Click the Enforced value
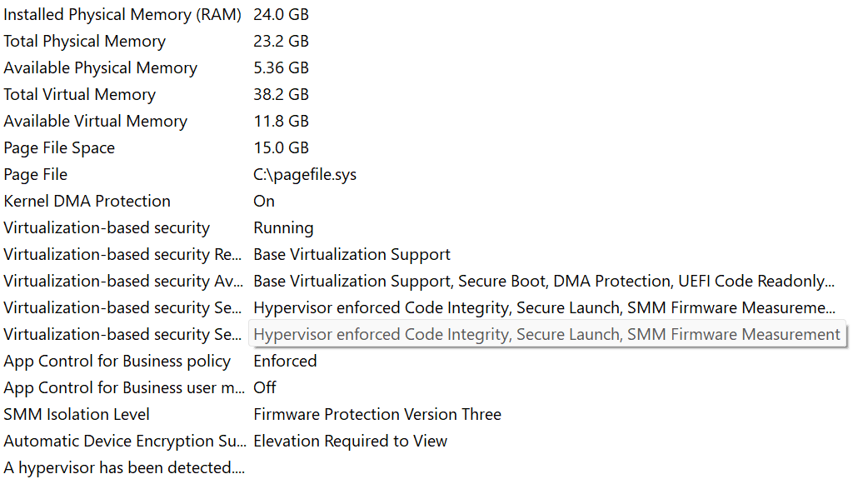868x479 pixels. (x=285, y=361)
